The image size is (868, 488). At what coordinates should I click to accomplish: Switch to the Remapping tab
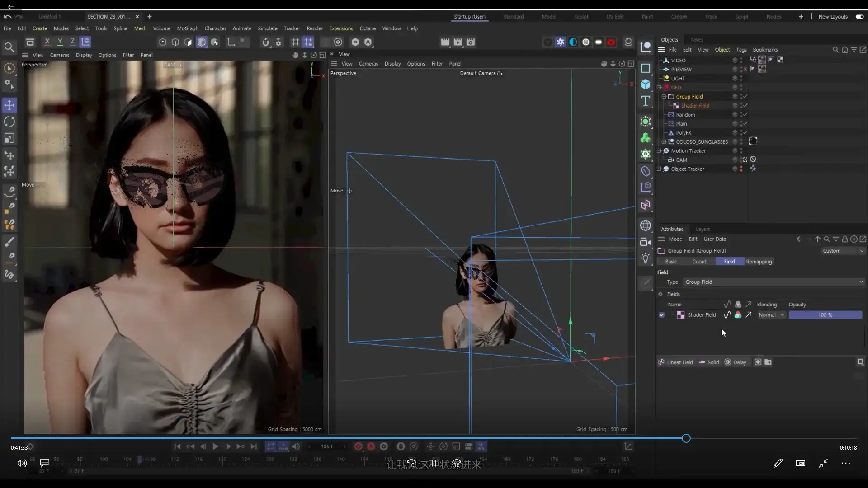[x=759, y=262]
